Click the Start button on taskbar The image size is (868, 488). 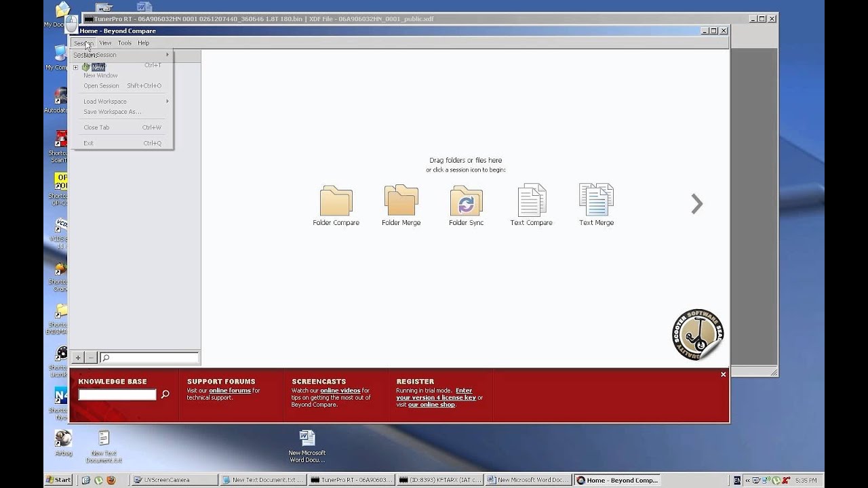tap(58, 480)
